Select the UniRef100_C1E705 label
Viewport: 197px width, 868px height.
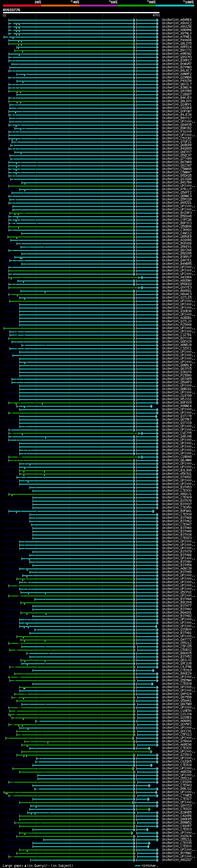177,433
